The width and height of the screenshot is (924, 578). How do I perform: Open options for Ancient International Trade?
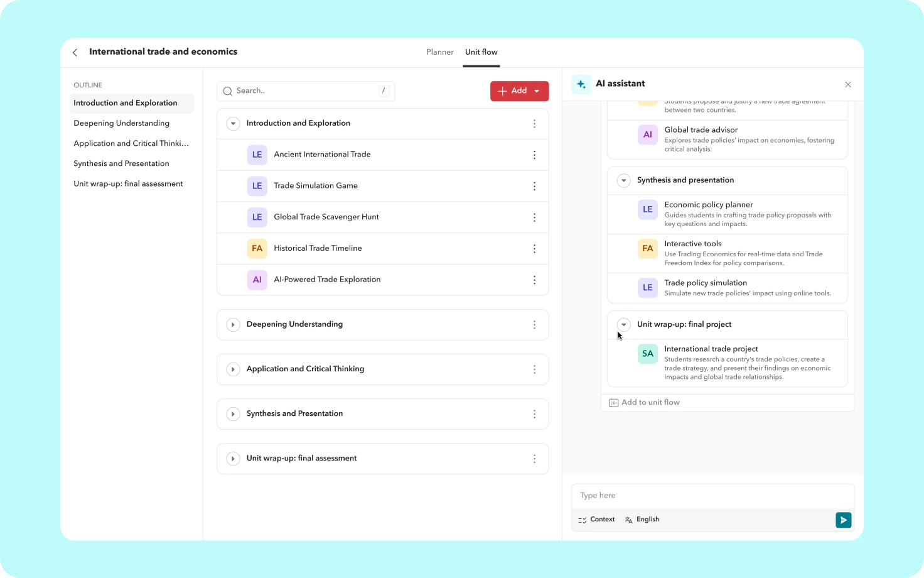click(x=535, y=155)
